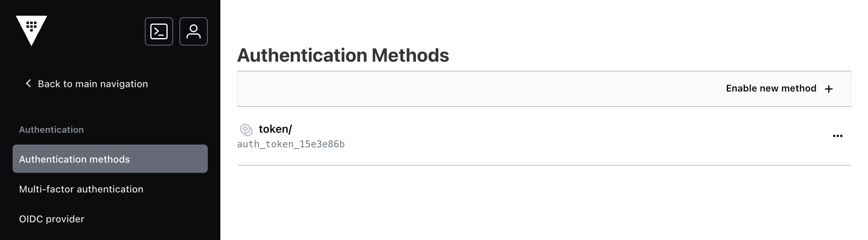Open the token/ auth method
The image size is (868, 240).
(x=275, y=129)
